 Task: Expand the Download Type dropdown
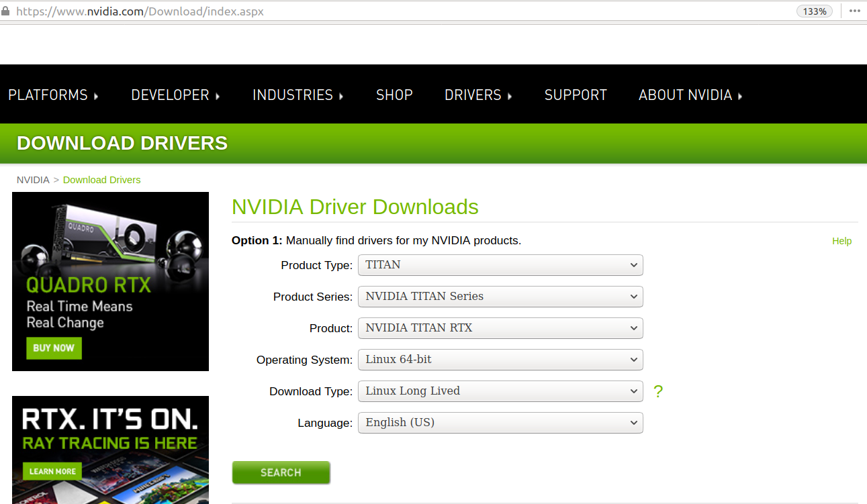click(500, 391)
